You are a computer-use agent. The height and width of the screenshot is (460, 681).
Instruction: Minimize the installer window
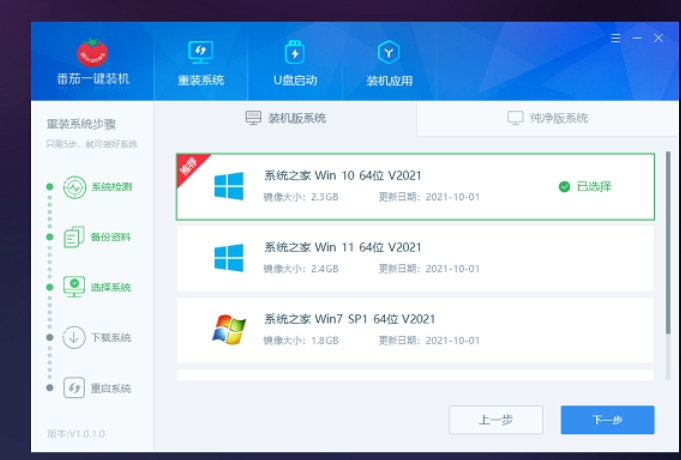[637, 38]
